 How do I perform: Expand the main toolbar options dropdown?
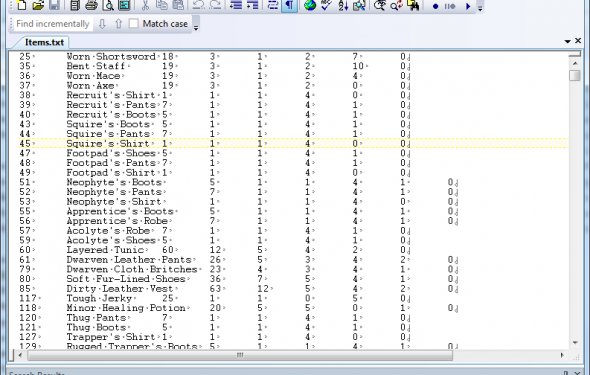480,6
